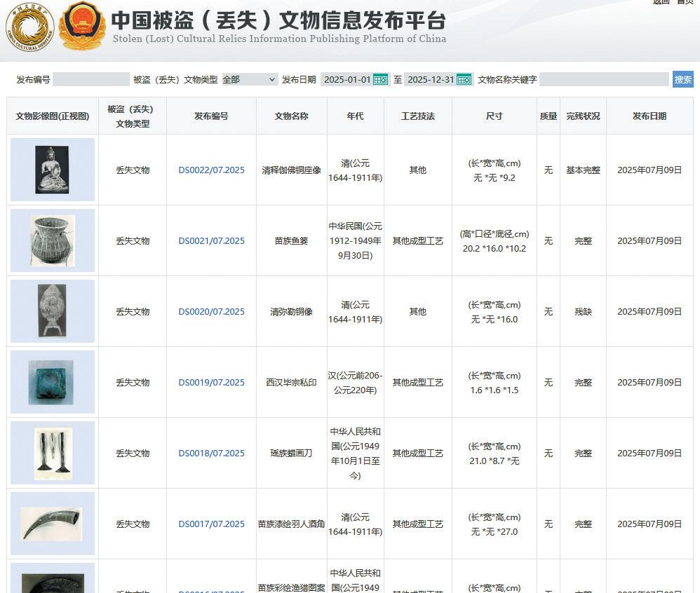Open thumbnail of the Maitreya bronze statue

tap(52, 311)
